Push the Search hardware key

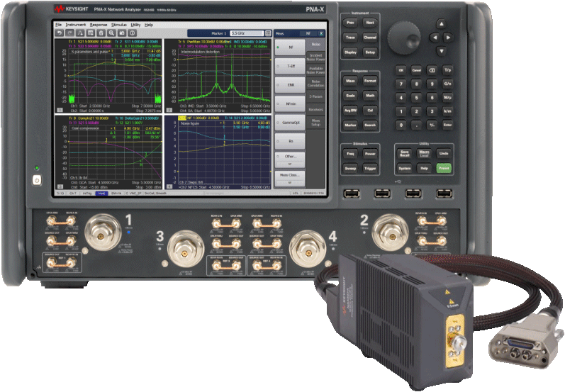(370, 125)
